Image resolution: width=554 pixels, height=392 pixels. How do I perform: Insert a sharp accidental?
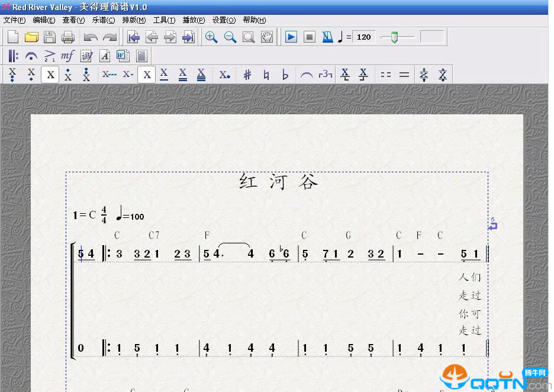point(247,75)
